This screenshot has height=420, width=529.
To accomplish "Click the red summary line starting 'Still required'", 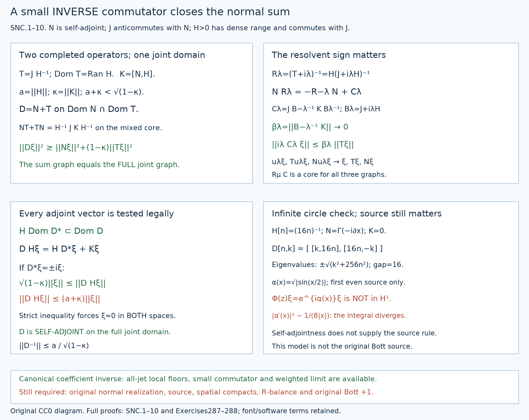I will [x=196, y=392].
